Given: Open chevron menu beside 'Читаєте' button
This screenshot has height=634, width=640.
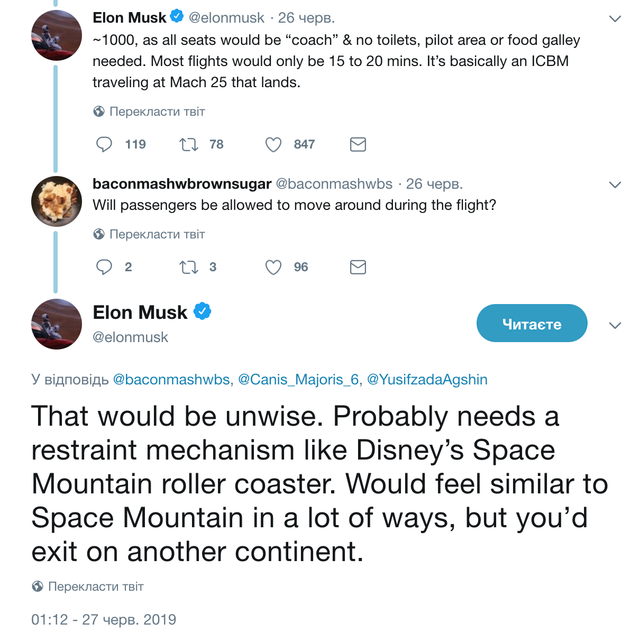Looking at the screenshot, I should click(615, 325).
